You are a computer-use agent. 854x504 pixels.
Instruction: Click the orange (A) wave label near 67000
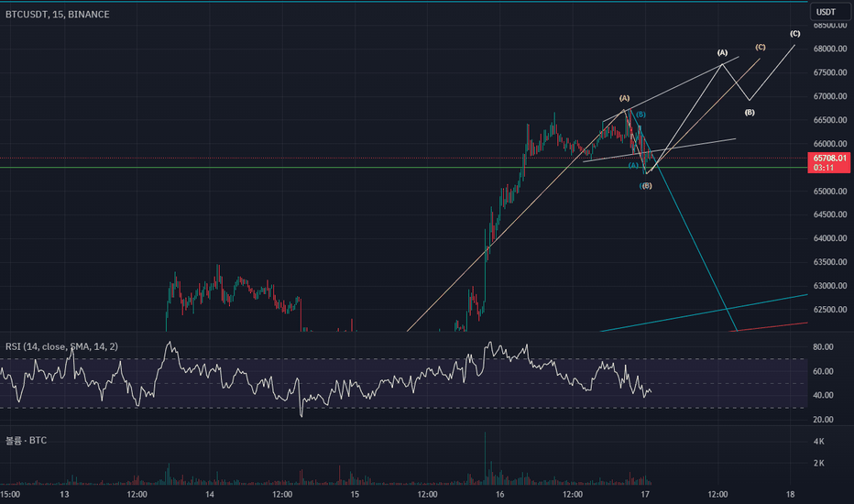624,99
